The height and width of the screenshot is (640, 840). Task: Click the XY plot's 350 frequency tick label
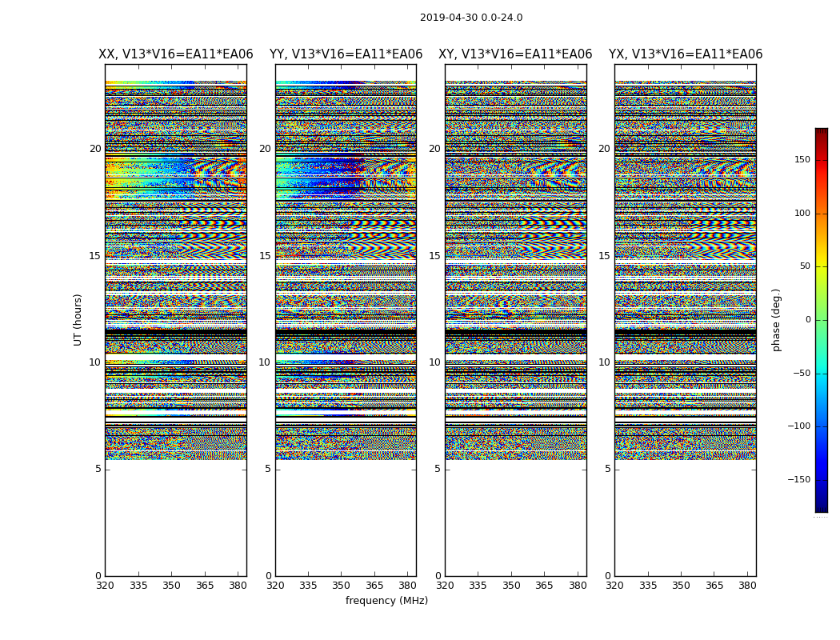511,586
